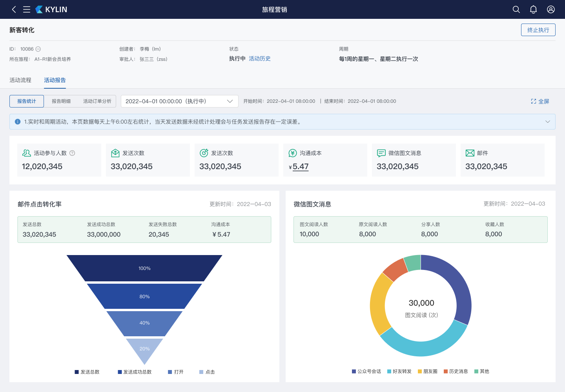Click the more icon beside ID 10086
Screen dimensions: 565x392
pos(38,49)
